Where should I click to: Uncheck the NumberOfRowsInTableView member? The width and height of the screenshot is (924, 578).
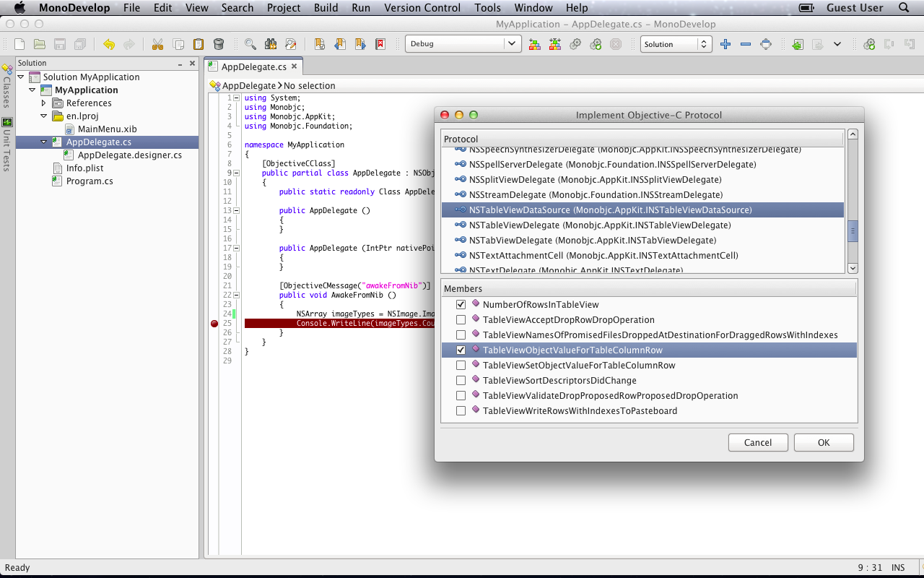[461, 305]
